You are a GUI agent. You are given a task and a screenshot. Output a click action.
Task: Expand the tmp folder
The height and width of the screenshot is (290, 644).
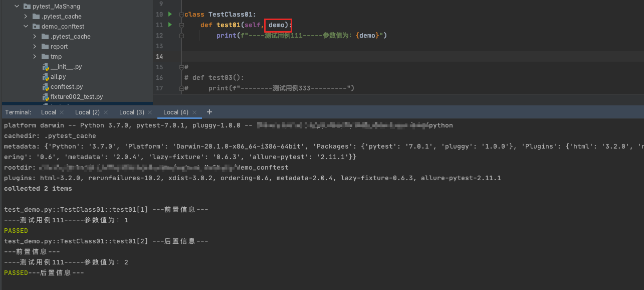pos(35,57)
